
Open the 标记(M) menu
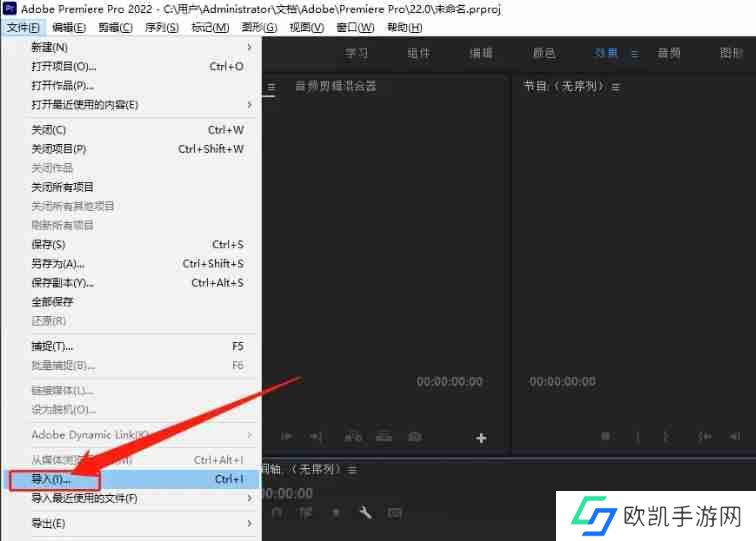(x=210, y=27)
